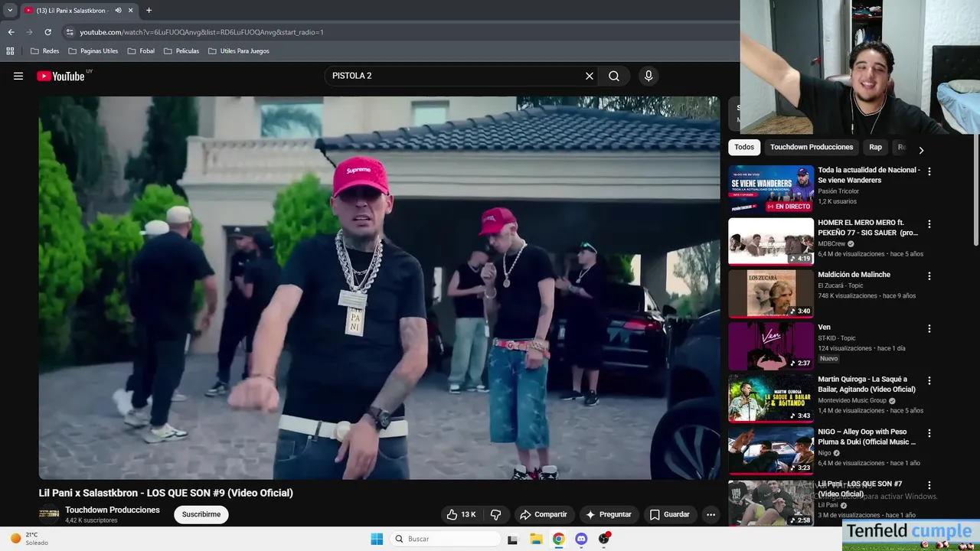
Task: Run search with the magnifier button
Action: tap(614, 76)
